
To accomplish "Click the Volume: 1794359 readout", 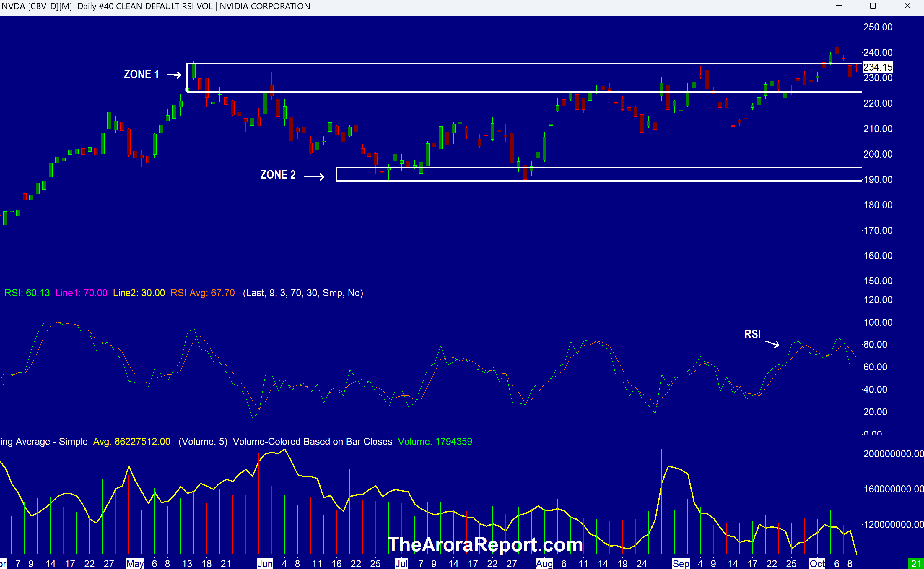I will point(435,441).
